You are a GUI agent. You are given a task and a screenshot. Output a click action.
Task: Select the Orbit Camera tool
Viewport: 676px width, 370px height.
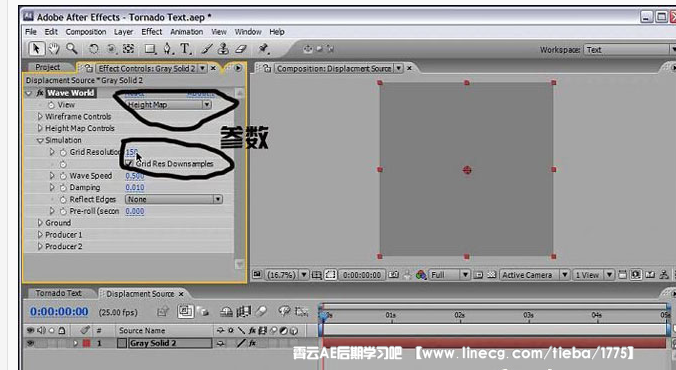111,49
